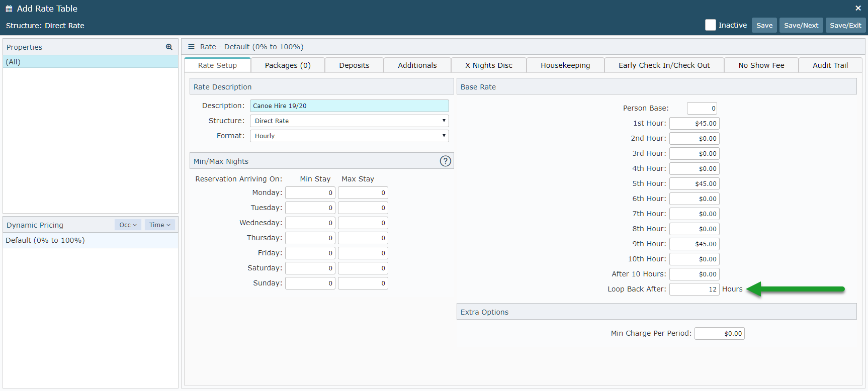Viewport: 868px width, 391px height.
Task: Click the 10th Hour rate field
Action: tap(694, 259)
